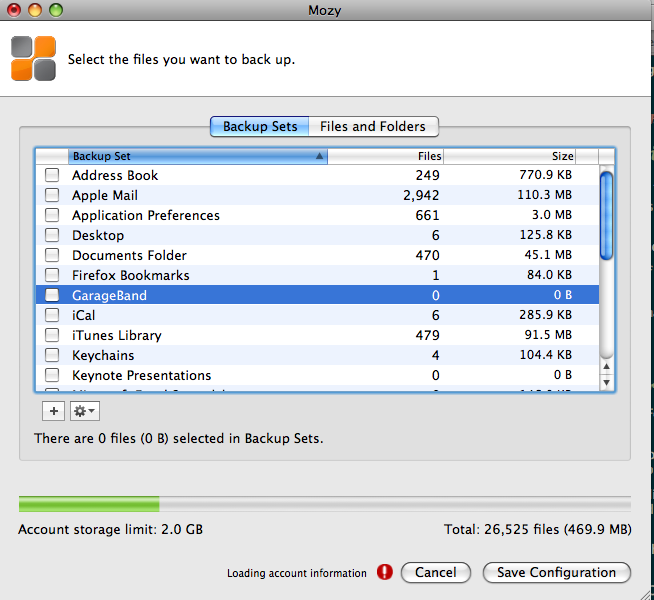Enable the Firefox Bookmarks checkbox

(x=52, y=275)
